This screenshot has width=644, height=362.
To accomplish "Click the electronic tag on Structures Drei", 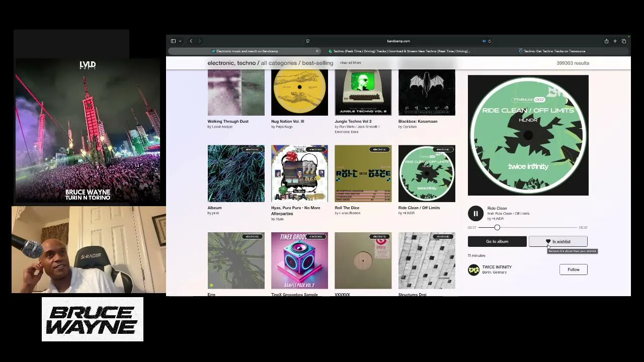I will tap(443, 236).
